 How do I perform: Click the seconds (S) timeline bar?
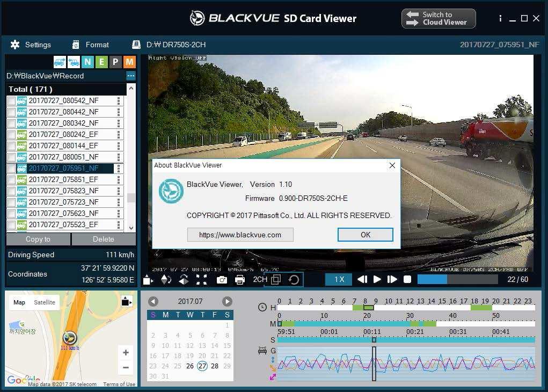click(x=406, y=340)
